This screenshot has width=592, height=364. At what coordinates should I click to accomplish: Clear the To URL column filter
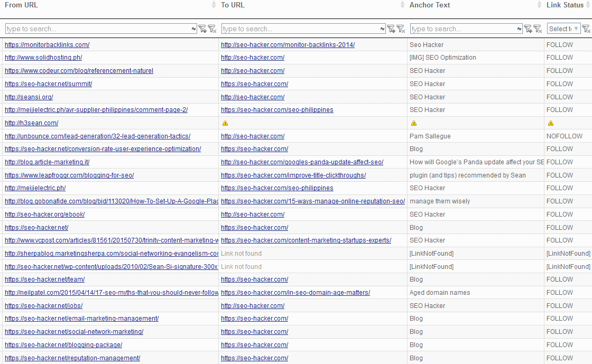tap(400, 29)
